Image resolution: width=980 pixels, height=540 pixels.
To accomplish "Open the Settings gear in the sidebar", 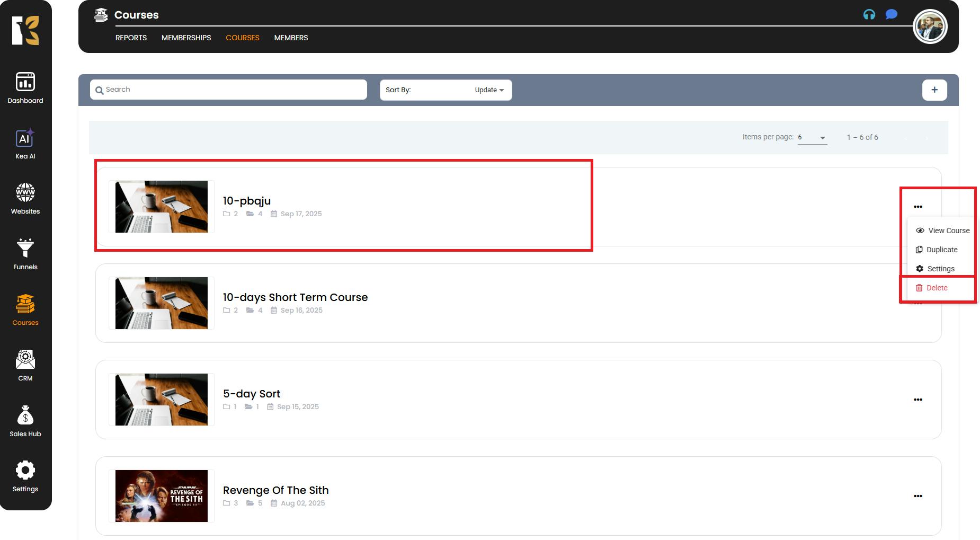I will [x=25, y=476].
